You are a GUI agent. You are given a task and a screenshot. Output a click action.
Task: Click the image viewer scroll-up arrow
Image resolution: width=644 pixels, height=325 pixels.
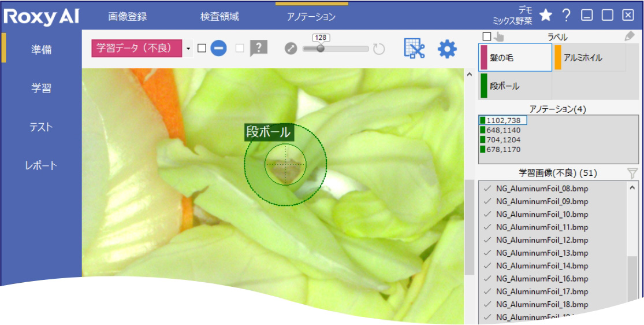pos(470,75)
